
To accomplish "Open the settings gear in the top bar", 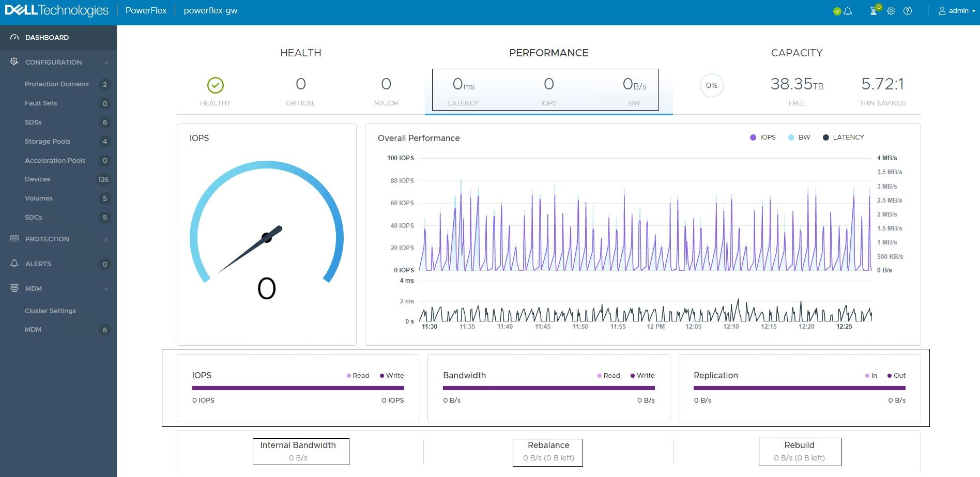I will pyautogui.click(x=891, y=11).
